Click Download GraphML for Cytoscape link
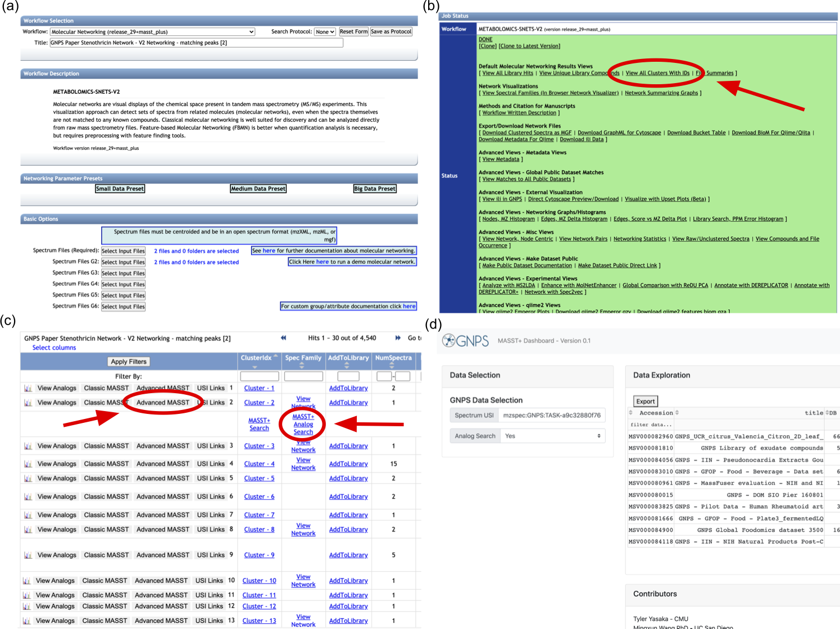The height and width of the screenshot is (629, 840). click(x=619, y=133)
